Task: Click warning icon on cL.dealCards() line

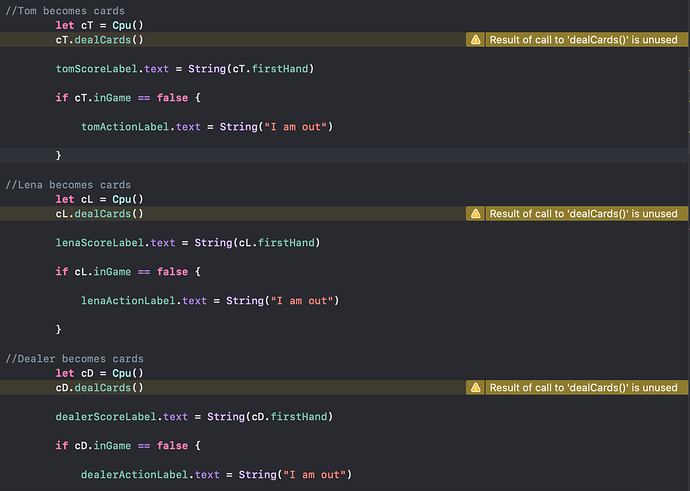Action: (x=475, y=213)
